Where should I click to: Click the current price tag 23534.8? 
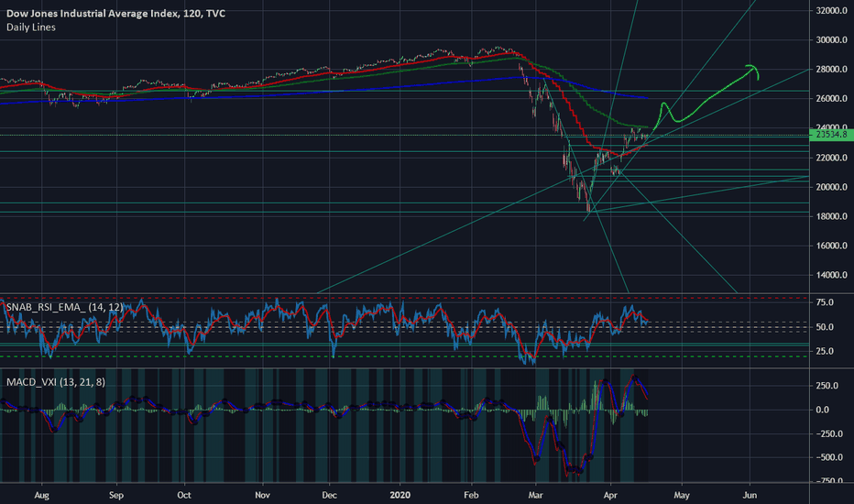[831, 135]
